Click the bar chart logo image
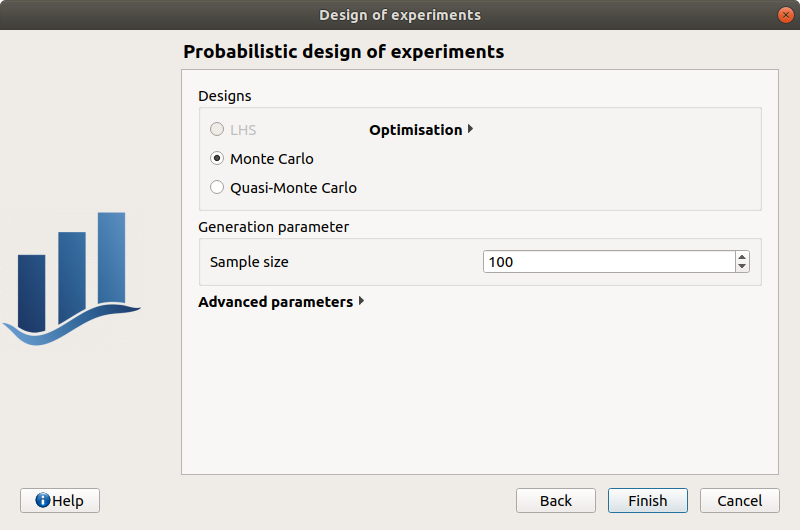800x530 pixels. coord(72,280)
